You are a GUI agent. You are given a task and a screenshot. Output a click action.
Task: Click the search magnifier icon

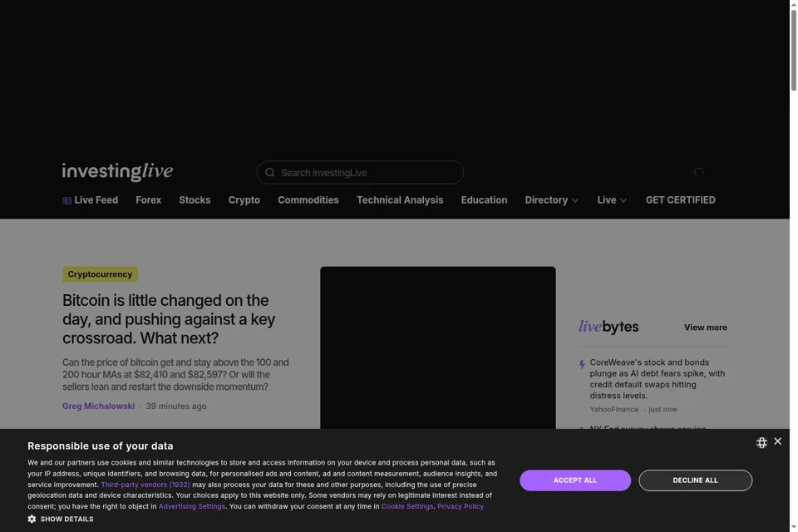pyautogui.click(x=269, y=173)
